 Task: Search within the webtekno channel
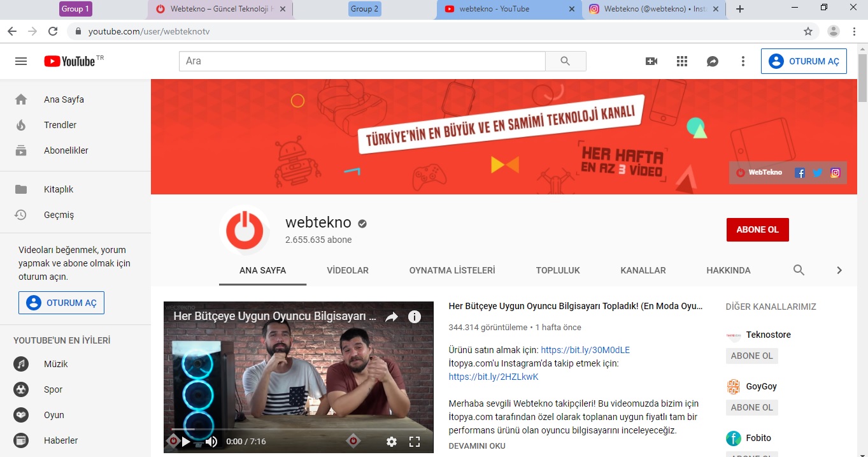pyautogui.click(x=799, y=270)
